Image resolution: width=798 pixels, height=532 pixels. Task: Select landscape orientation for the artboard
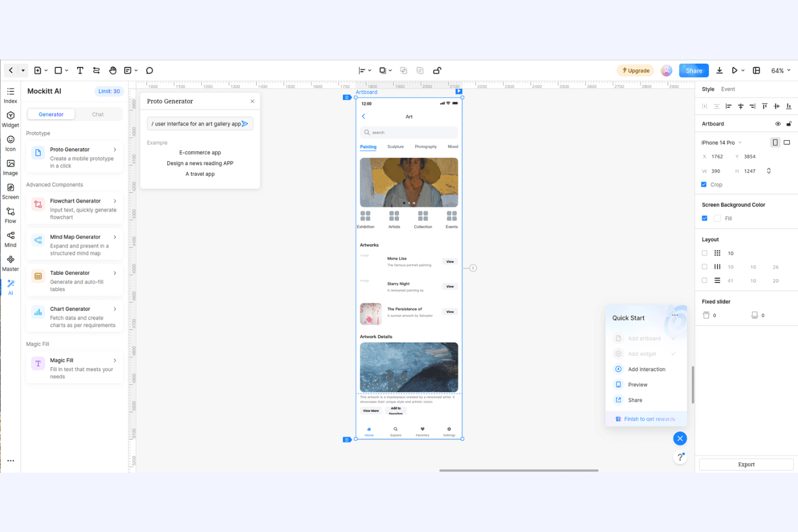(x=787, y=142)
